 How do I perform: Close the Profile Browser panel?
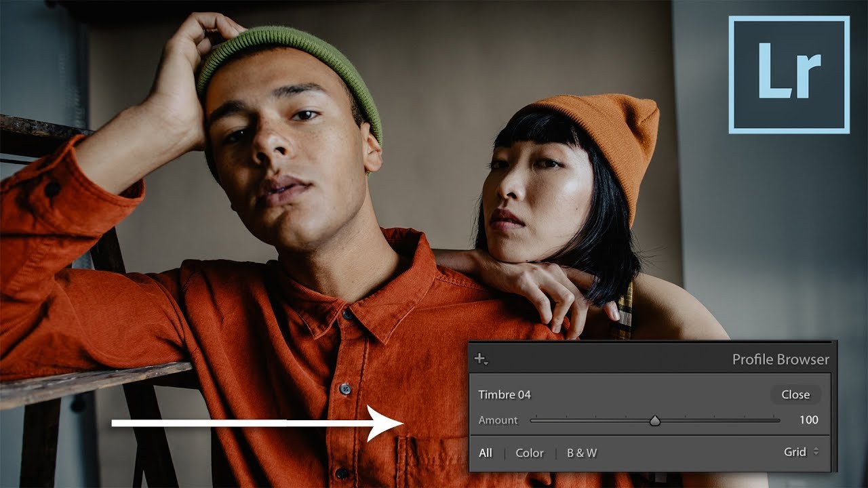795,394
